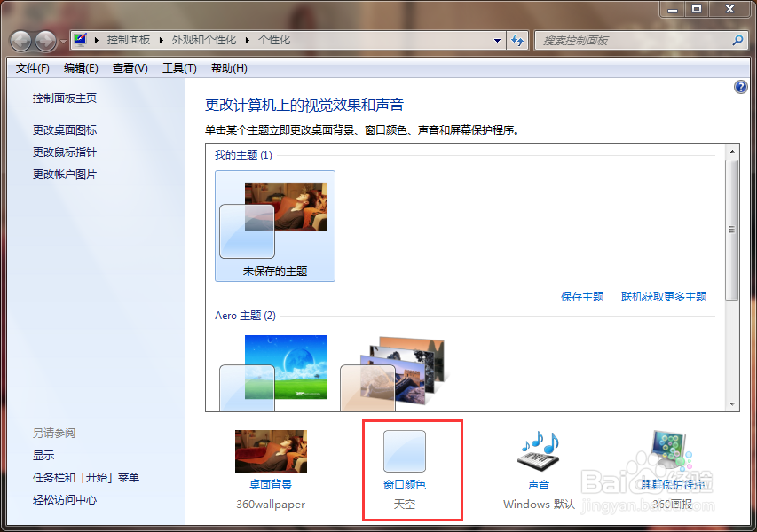Click the refresh icon in the address bar
Image resolution: width=757 pixels, height=532 pixels.
[517, 40]
